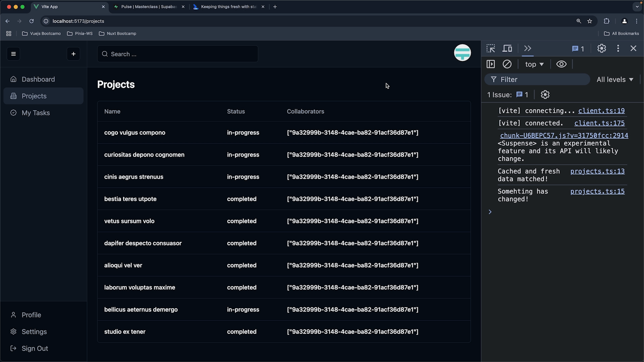Image resolution: width=644 pixels, height=362 pixels.
Task: Open the user avatar in top right
Action: 462,53
